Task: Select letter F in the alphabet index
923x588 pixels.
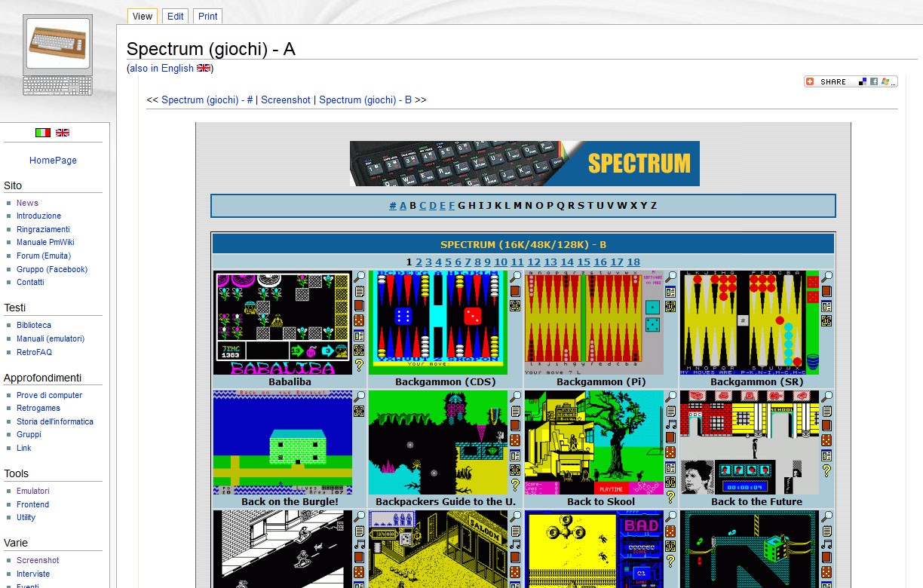Action: click(x=452, y=206)
